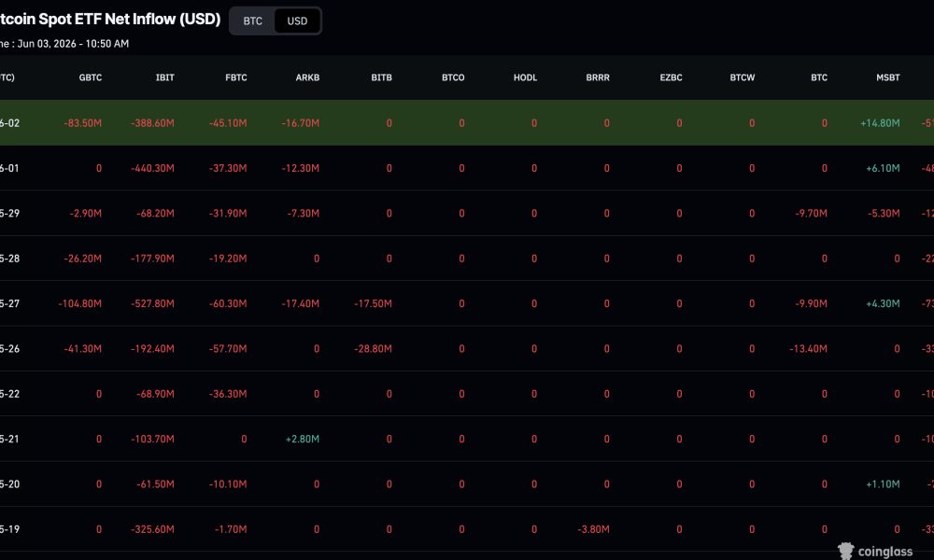
Task: Select the -7.30M ARKB value
Action: tap(304, 213)
